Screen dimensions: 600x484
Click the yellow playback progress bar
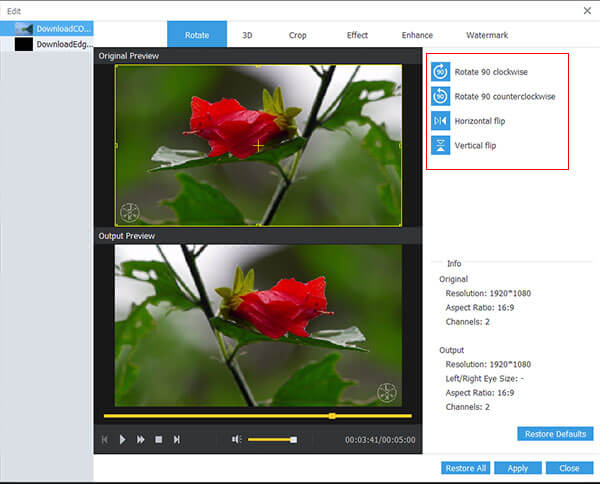pyautogui.click(x=258, y=416)
